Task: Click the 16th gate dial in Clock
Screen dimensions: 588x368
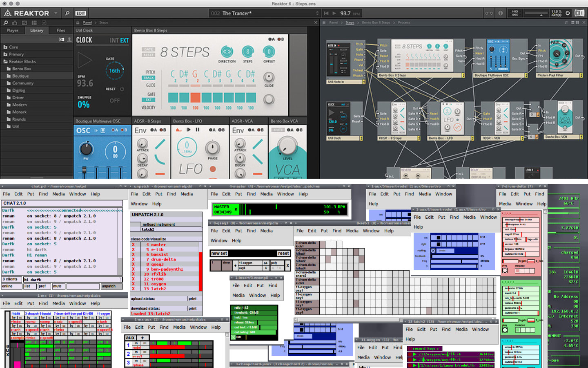Action: click(115, 71)
